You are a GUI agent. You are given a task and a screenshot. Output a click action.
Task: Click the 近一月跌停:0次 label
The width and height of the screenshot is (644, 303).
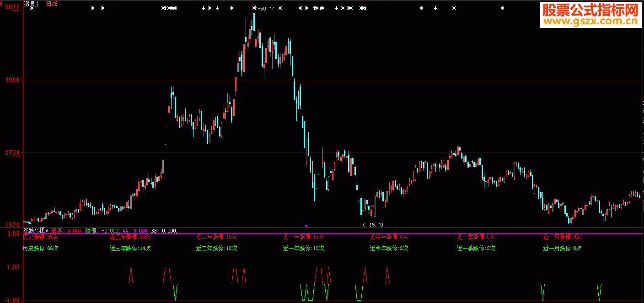point(562,249)
